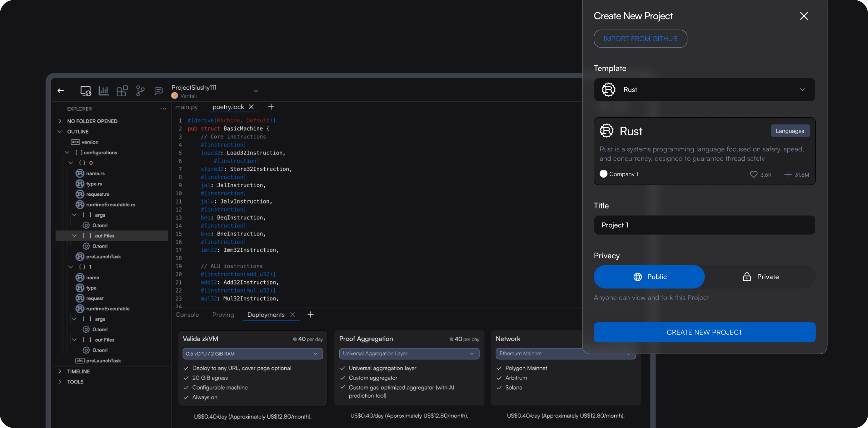This screenshot has height=428, width=868.
Task: Open the Rust template dropdown
Action: tap(704, 90)
